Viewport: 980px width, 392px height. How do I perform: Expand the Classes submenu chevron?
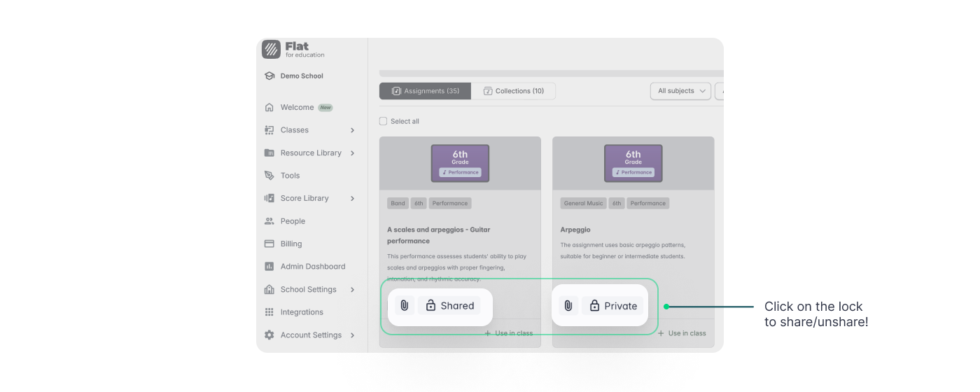[352, 130]
